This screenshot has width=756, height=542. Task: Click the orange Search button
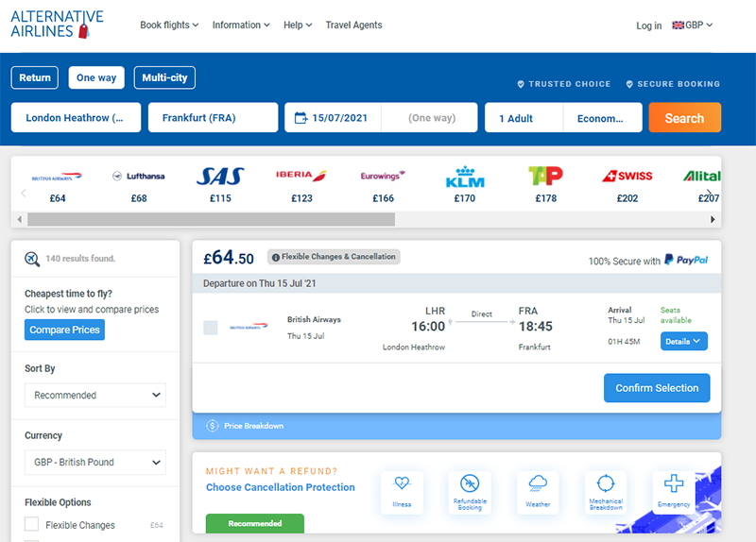684,117
